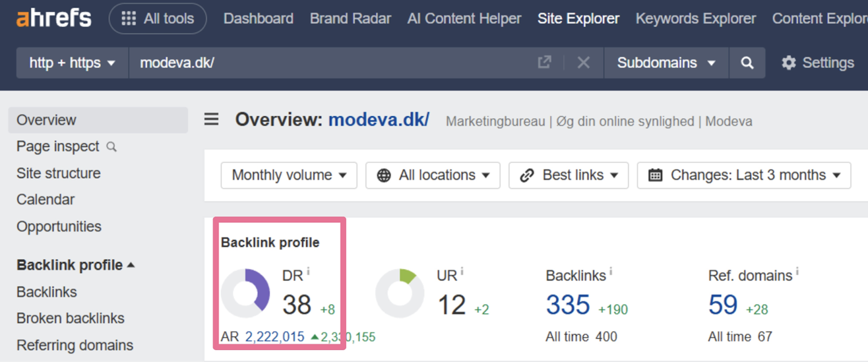Click the globe icon in All locations
The image size is (868, 362).
pos(384,176)
